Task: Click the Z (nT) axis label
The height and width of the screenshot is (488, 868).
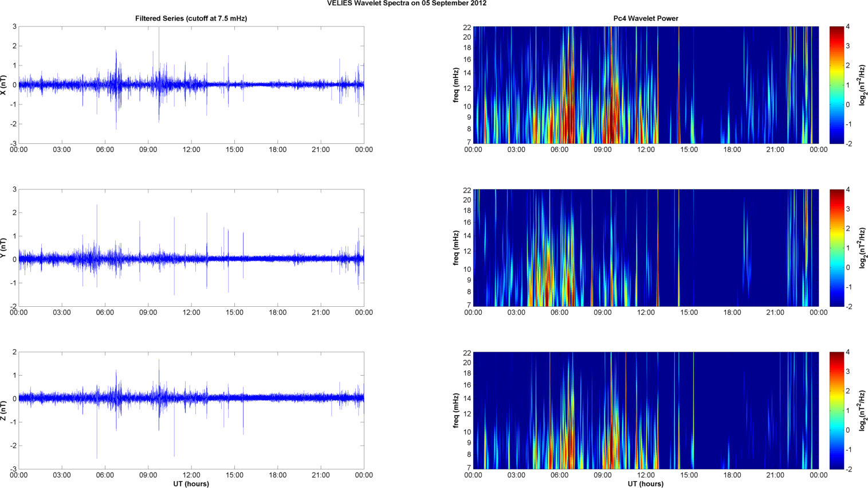Action: [5, 411]
